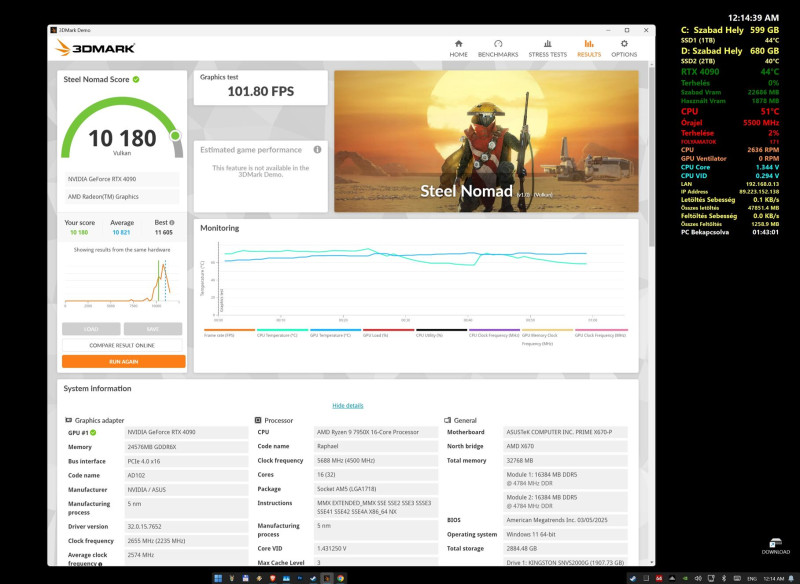Viewport: 800px width, 584px height.
Task: Click the orange Run Again button
Action: 123,362
